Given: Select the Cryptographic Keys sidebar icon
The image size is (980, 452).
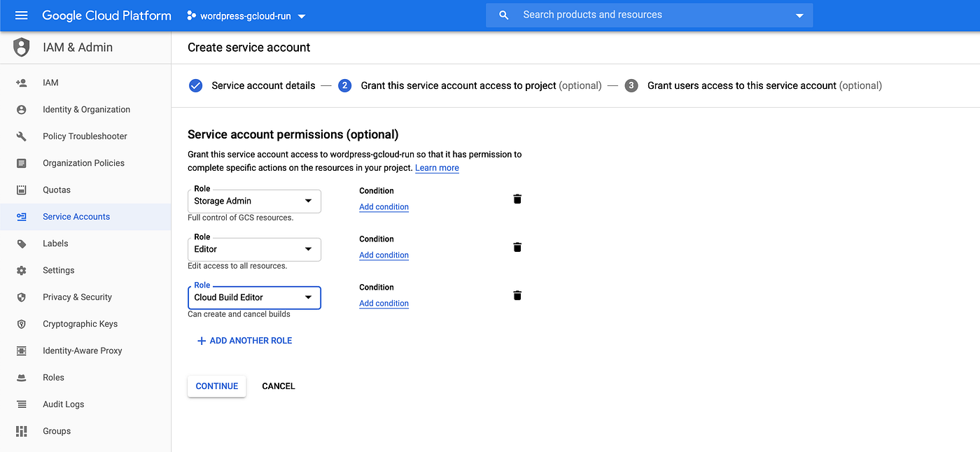Looking at the screenshot, I should pyautogui.click(x=20, y=323).
